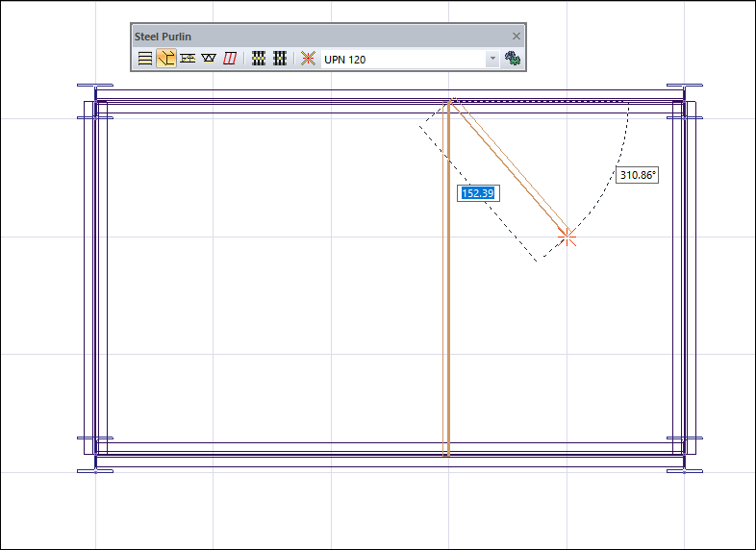Click the 310.86° angle value label
Screen dimensions: 756x550
click(637, 176)
